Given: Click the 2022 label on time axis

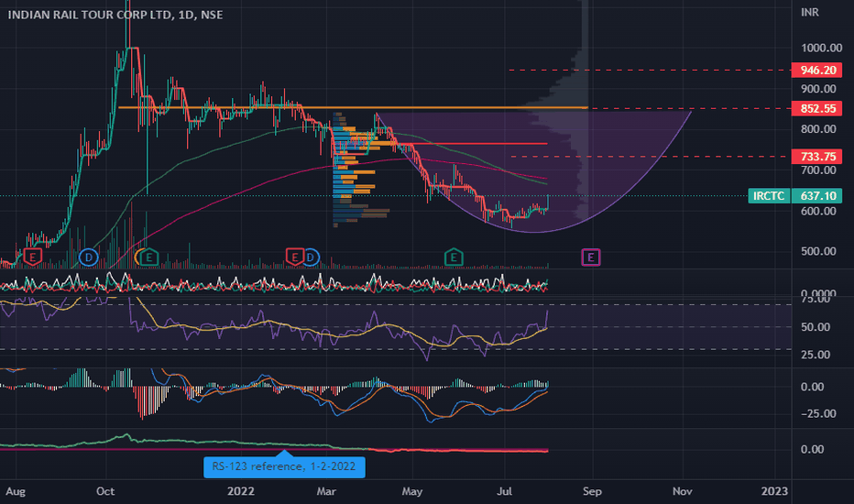Looking at the screenshot, I should coord(241,491).
